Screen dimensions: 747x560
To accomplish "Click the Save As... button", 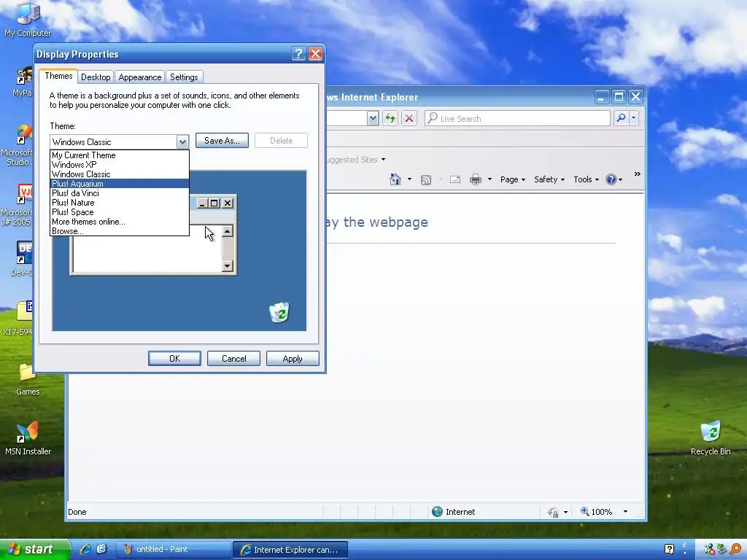I will (222, 141).
